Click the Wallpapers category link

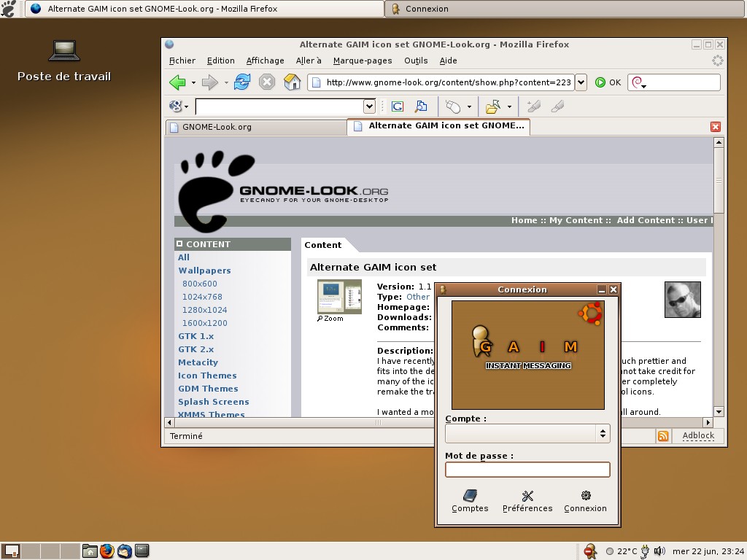pos(204,271)
